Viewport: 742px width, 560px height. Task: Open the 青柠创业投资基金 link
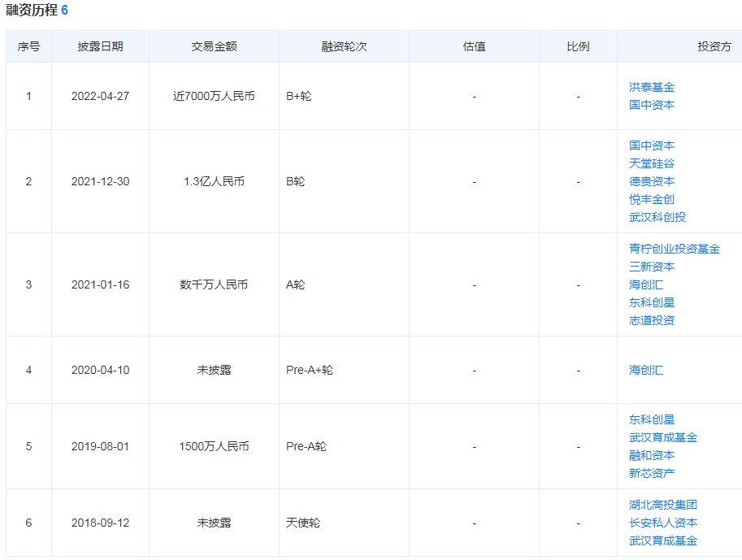click(674, 249)
